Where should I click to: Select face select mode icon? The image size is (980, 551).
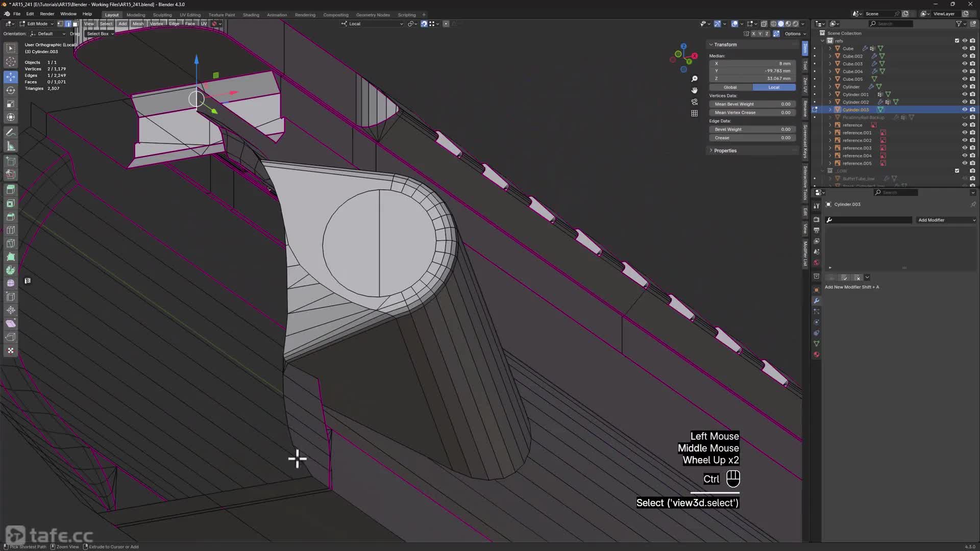pos(75,24)
